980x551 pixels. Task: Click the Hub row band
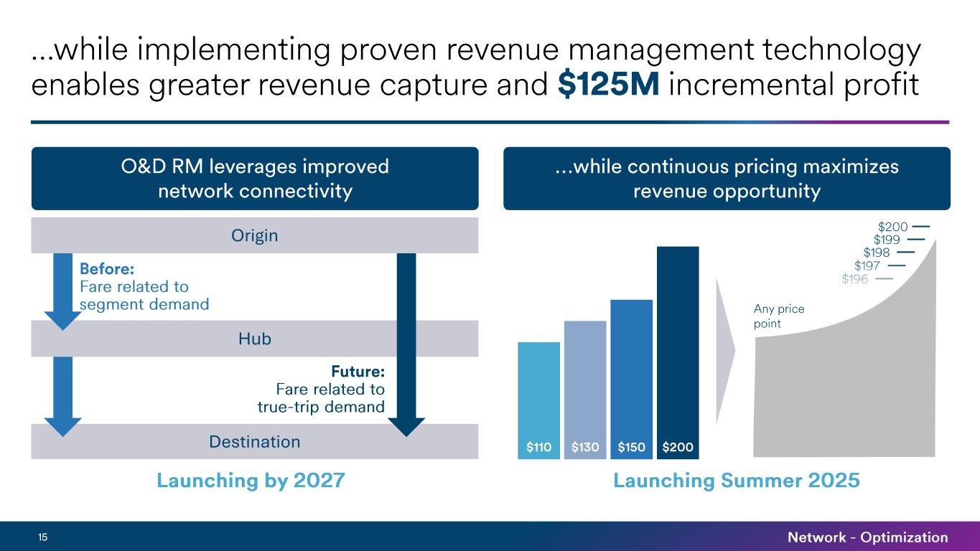tap(255, 339)
